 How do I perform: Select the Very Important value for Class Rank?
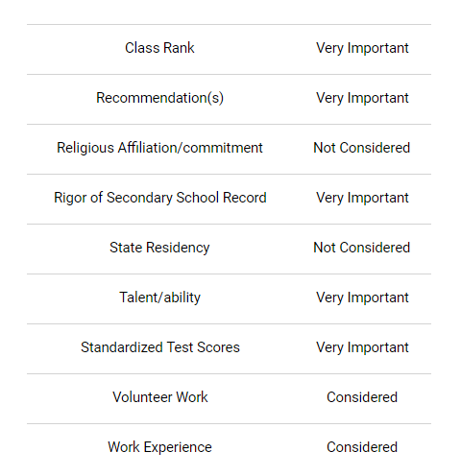click(x=362, y=48)
